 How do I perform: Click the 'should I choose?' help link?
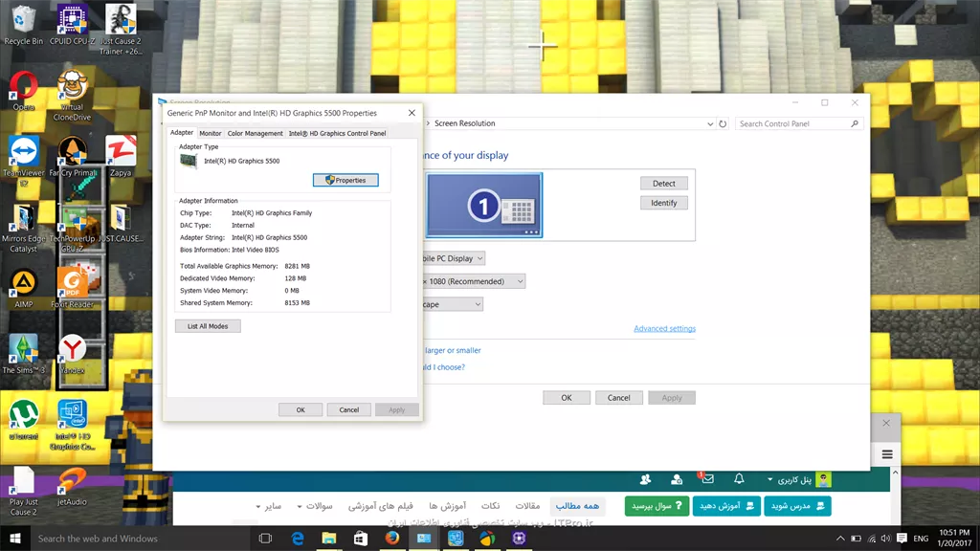[x=444, y=367]
